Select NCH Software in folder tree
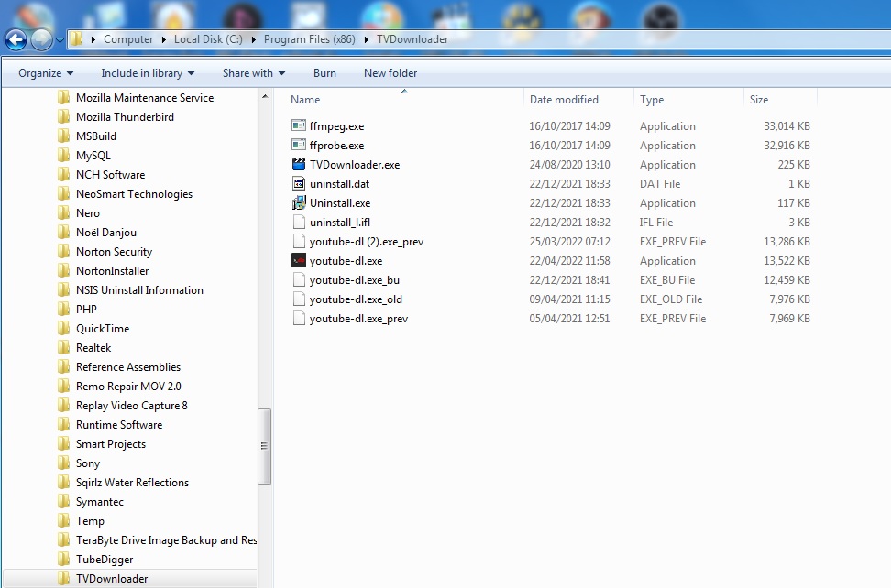The image size is (891, 588). 110,175
